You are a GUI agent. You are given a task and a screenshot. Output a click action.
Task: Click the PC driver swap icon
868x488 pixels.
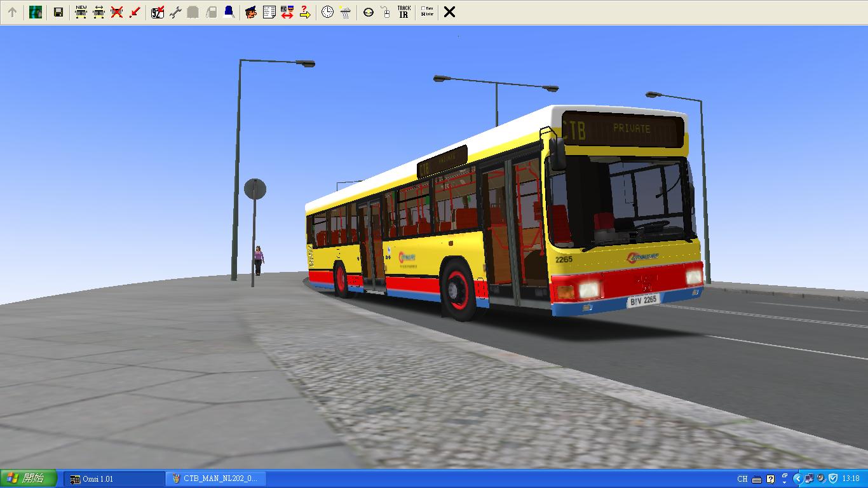coord(287,12)
